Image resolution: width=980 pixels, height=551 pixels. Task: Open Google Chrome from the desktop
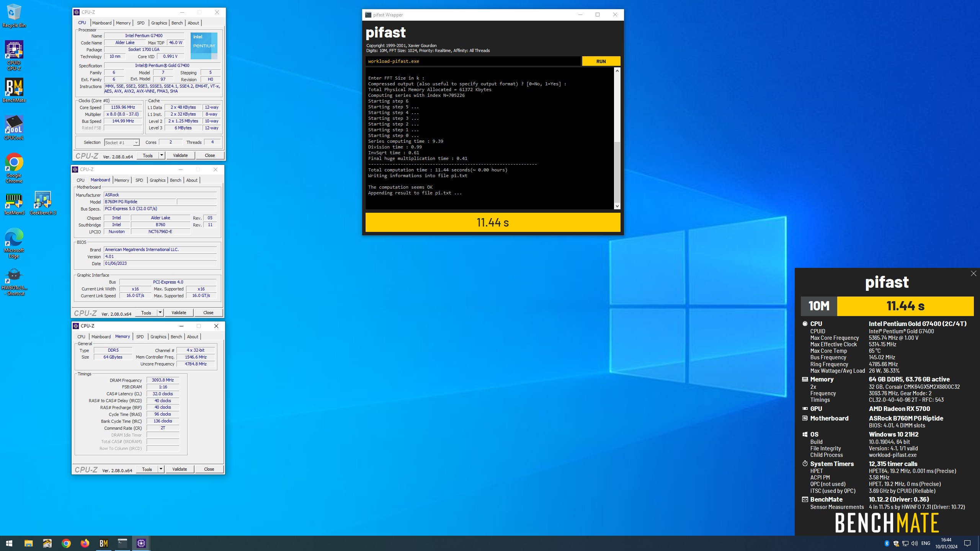[14, 168]
